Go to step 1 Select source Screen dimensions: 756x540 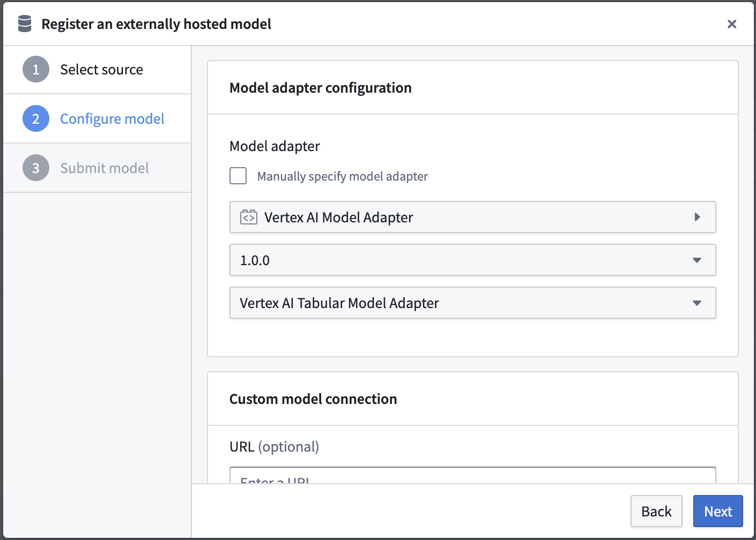tap(97, 70)
